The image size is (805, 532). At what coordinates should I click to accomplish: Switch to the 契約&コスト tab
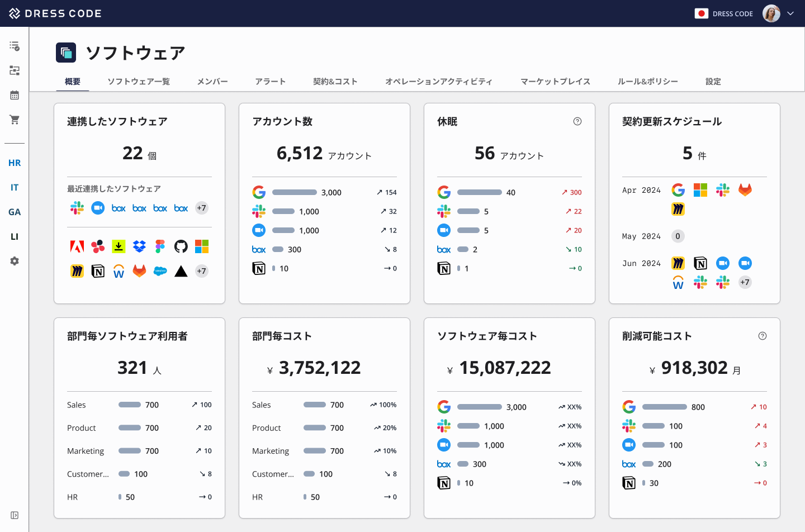[x=335, y=81]
